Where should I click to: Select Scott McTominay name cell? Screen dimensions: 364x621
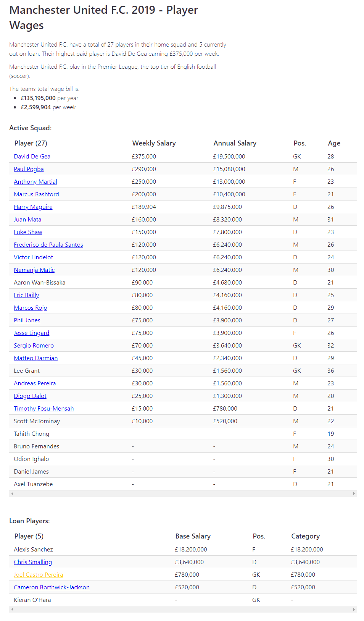coord(37,421)
